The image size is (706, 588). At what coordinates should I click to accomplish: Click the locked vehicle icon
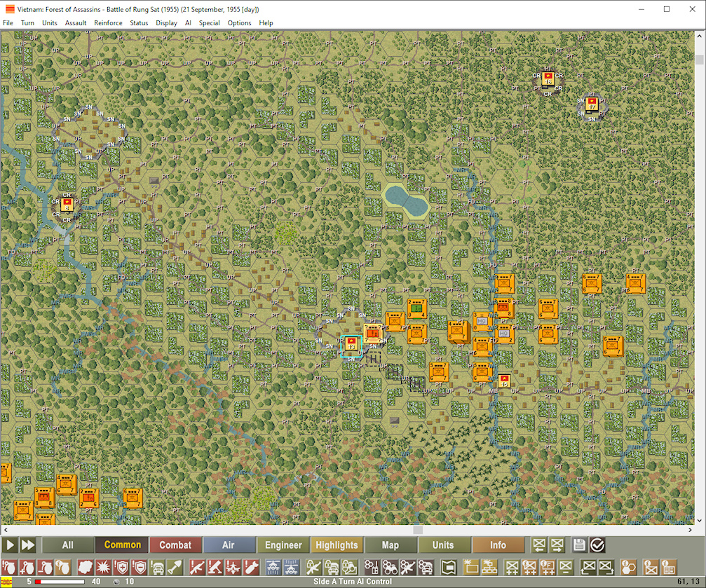(332, 567)
